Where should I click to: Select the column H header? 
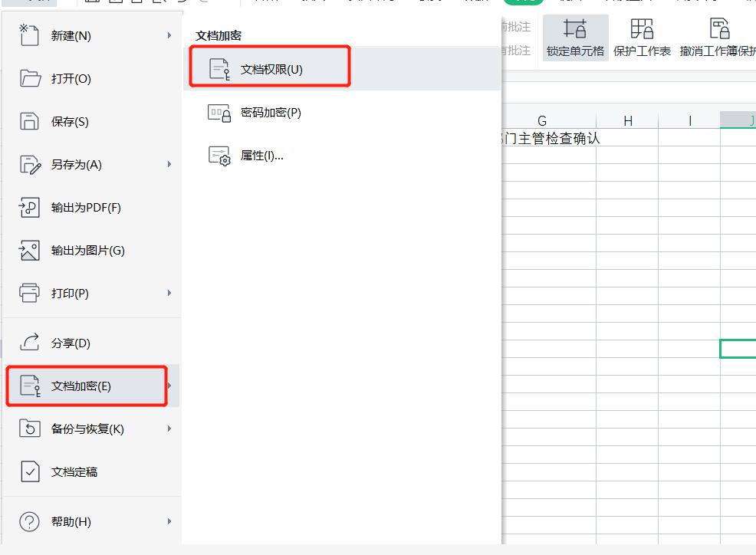pos(627,120)
